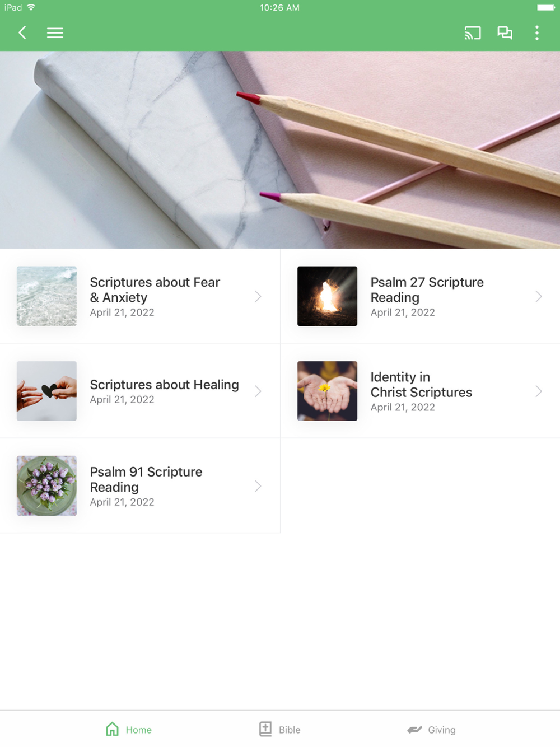Switch to the Giving tab
The height and width of the screenshot is (747, 560).
(431, 729)
